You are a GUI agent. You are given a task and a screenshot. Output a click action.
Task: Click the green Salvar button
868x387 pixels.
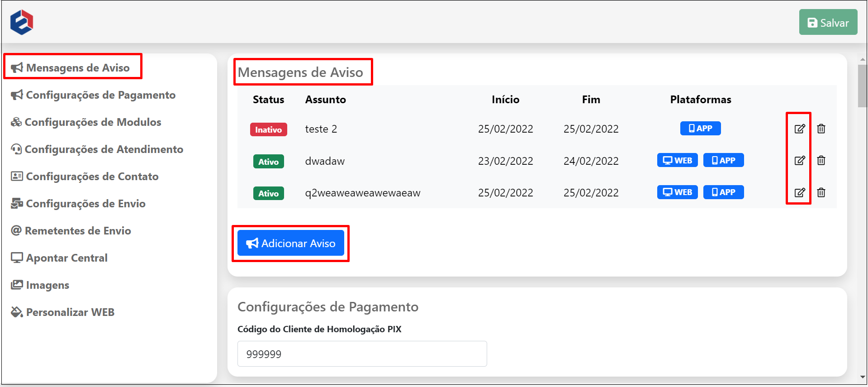(x=828, y=23)
